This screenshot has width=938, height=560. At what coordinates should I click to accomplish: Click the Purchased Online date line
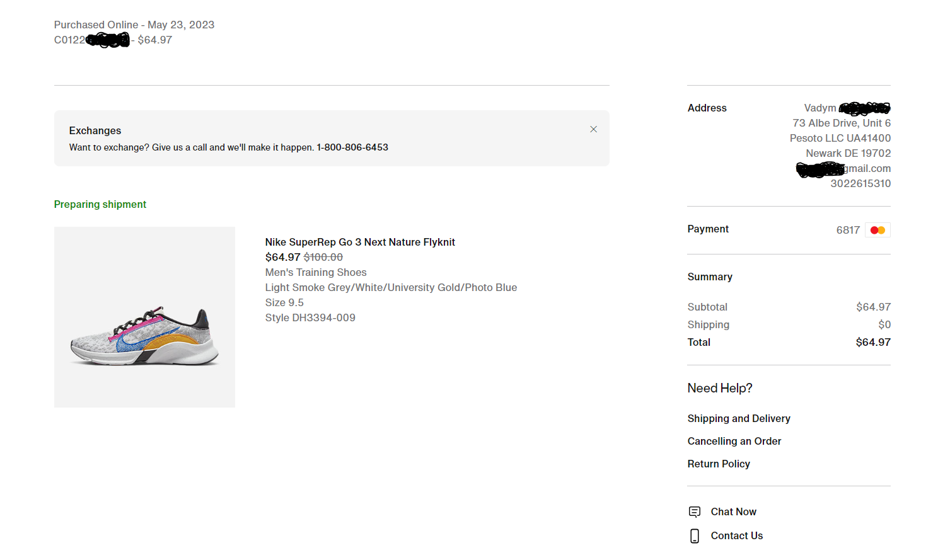click(134, 25)
